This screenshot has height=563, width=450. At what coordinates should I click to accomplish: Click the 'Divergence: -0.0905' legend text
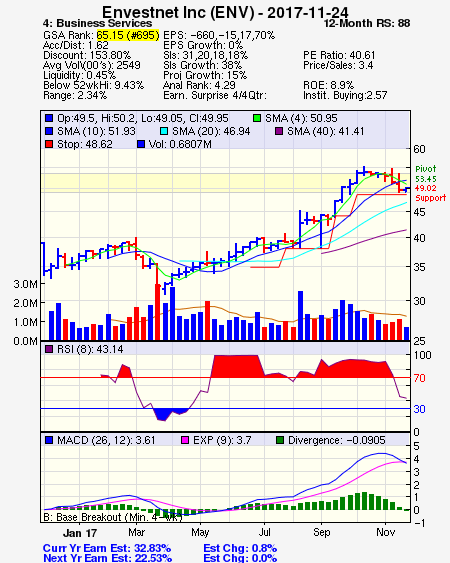(337, 440)
